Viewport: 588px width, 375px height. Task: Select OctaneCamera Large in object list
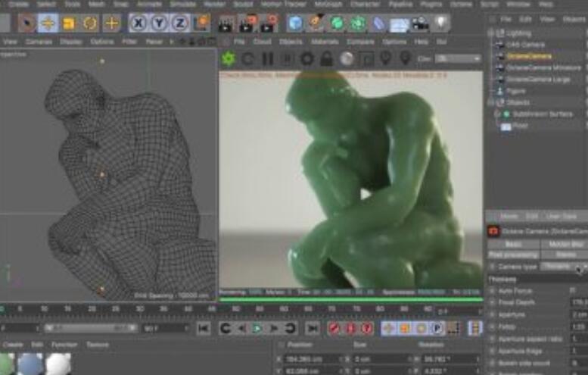[x=538, y=80]
